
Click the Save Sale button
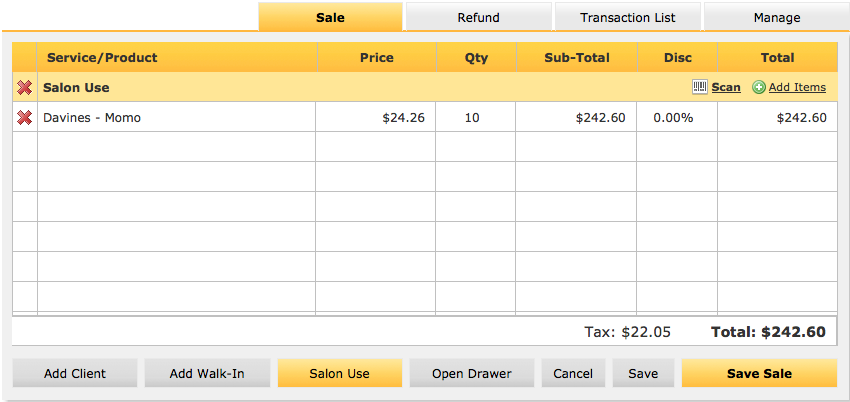(x=759, y=373)
